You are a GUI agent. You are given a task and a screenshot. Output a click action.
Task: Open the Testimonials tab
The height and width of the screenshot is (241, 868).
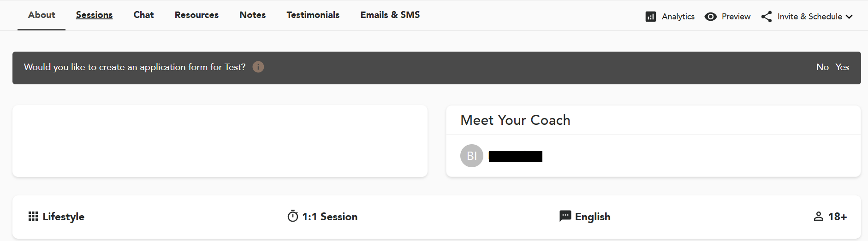click(x=313, y=15)
